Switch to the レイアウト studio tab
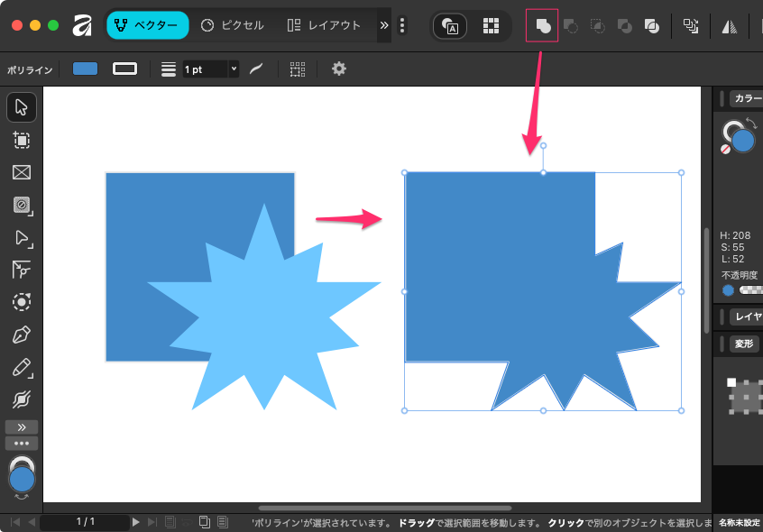763x532 pixels. point(323,25)
